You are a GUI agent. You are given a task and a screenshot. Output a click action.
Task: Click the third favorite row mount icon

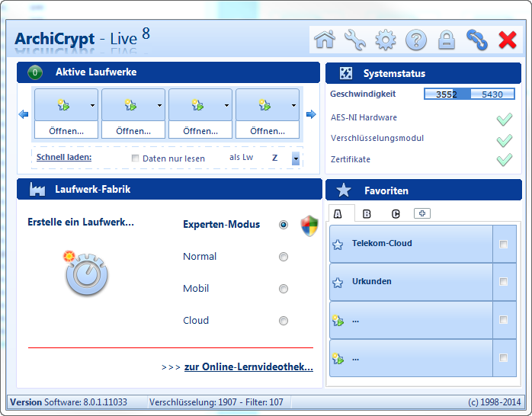338,321
